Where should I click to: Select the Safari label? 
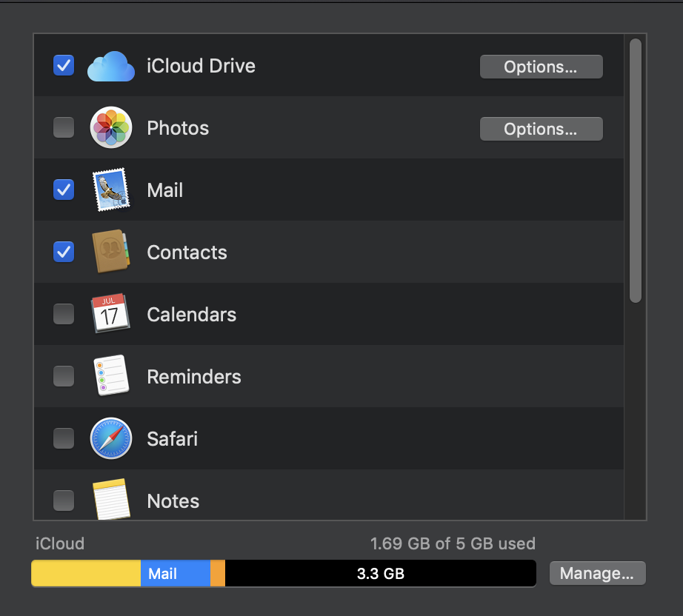pos(173,439)
